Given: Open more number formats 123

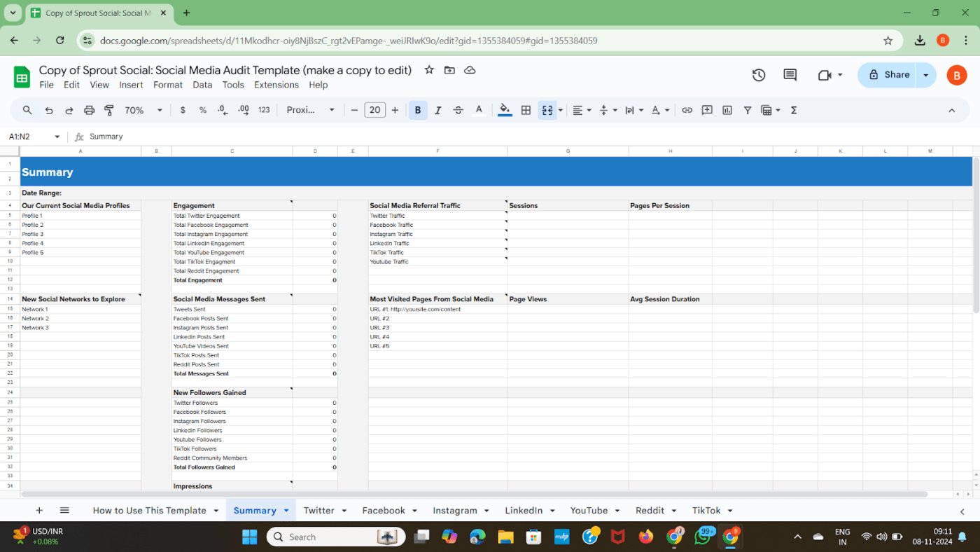Looking at the screenshot, I should click(264, 110).
